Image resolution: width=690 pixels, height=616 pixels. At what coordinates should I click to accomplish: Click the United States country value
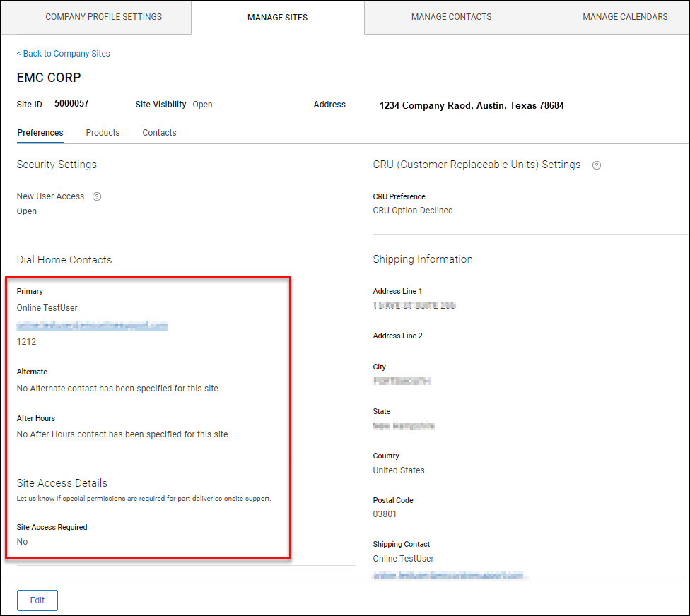point(399,470)
